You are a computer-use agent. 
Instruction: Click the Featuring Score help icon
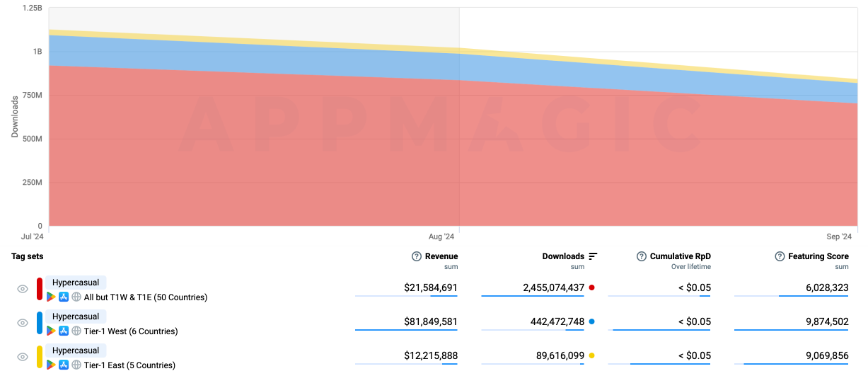tap(780, 256)
